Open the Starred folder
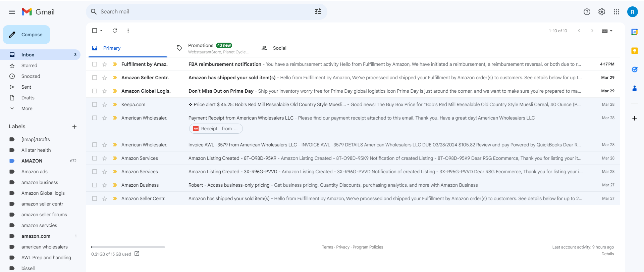 (40, 65)
